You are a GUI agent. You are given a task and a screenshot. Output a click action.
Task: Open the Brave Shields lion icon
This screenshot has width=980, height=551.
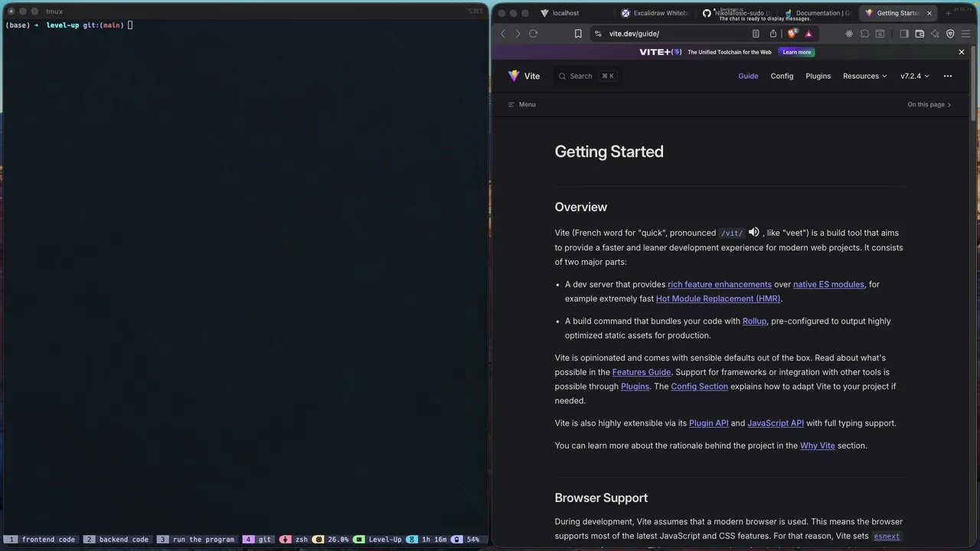(793, 34)
